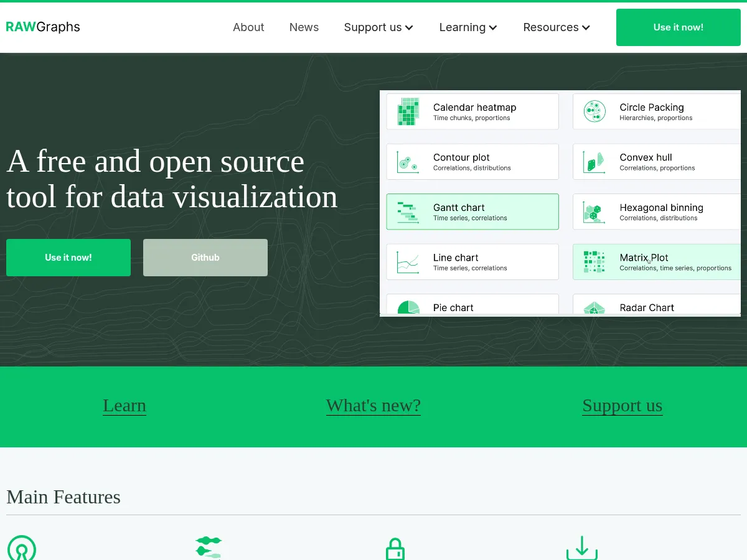Click the Line chart icon

(408, 261)
